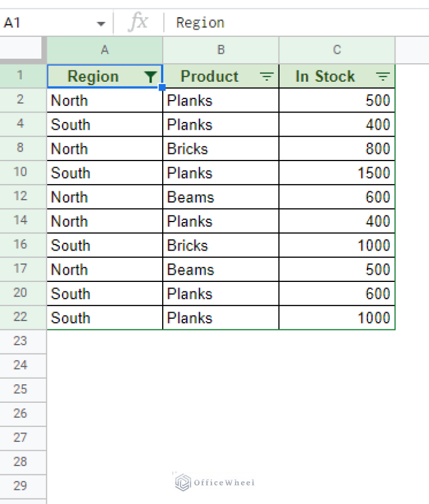Select column B header

221,50
